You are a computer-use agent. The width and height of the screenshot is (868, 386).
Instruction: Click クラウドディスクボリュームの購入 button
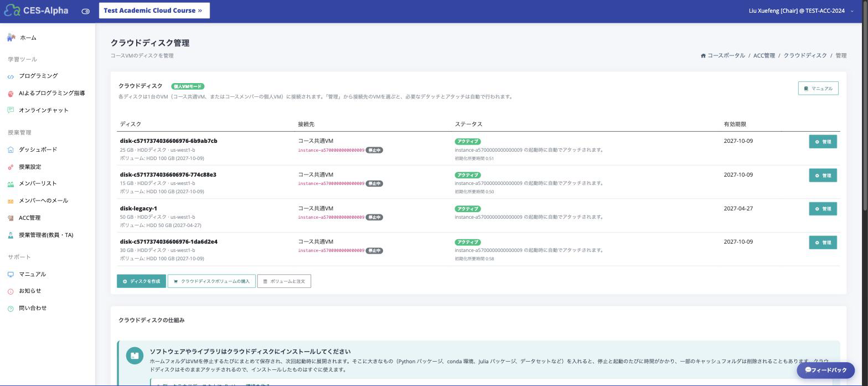click(211, 281)
